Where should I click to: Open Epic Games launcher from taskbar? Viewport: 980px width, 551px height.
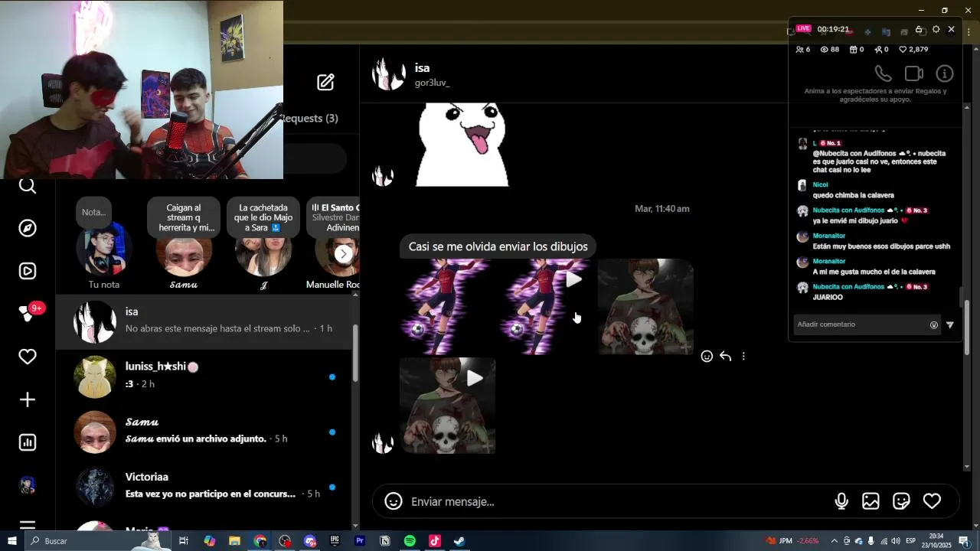[x=335, y=541]
